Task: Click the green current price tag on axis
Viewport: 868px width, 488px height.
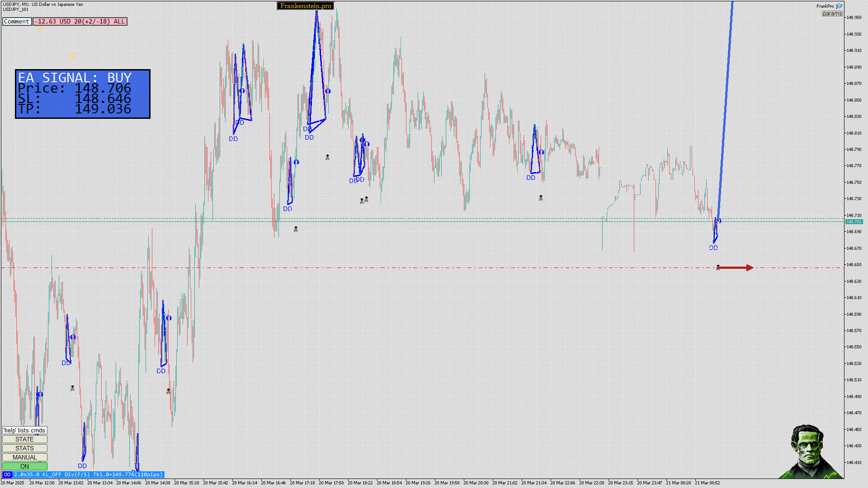Action: (854, 222)
